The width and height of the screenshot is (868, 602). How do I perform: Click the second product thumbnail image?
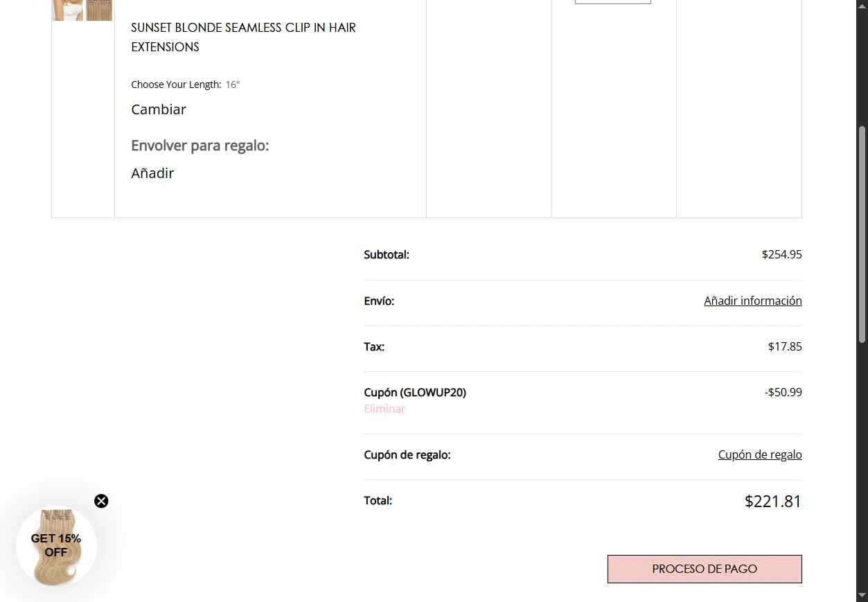click(x=99, y=10)
